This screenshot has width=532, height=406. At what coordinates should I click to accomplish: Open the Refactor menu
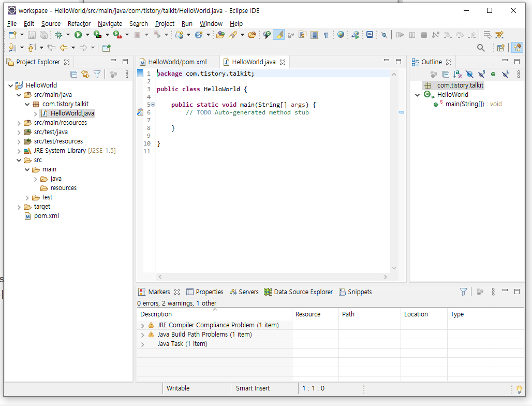pyautogui.click(x=79, y=23)
